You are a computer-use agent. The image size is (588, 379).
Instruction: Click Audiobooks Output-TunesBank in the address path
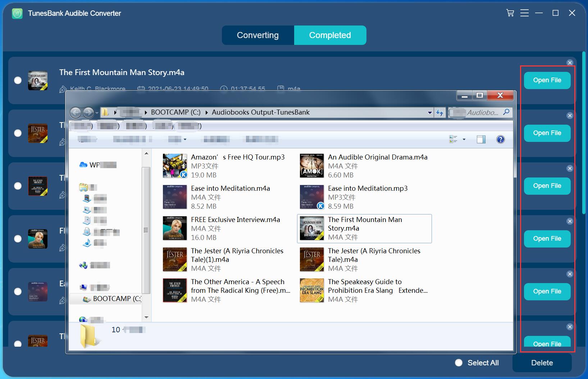[x=261, y=112]
